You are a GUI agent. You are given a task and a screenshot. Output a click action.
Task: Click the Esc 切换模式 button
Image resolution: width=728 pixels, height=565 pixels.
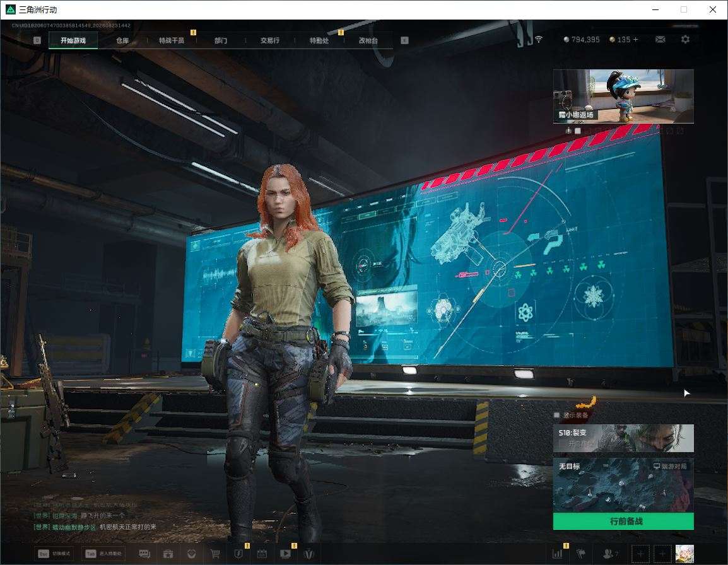(x=54, y=554)
